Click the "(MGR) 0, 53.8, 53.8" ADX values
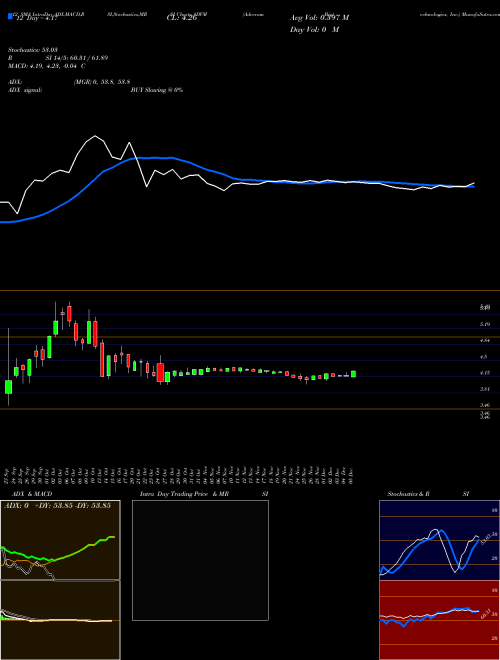Image resolution: width=500 pixels, height=660 pixels. point(102,82)
